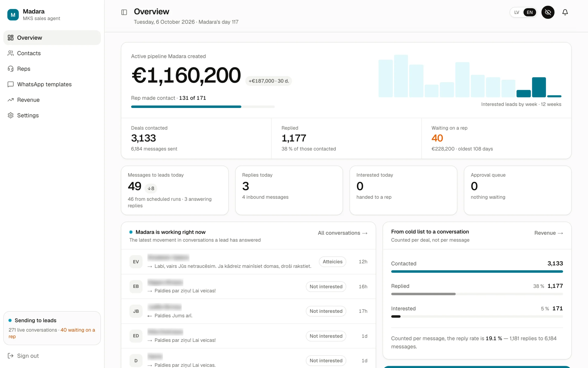Viewport: 588px width, 368px height.
Task: Open notifications bell icon
Action: coord(565,12)
